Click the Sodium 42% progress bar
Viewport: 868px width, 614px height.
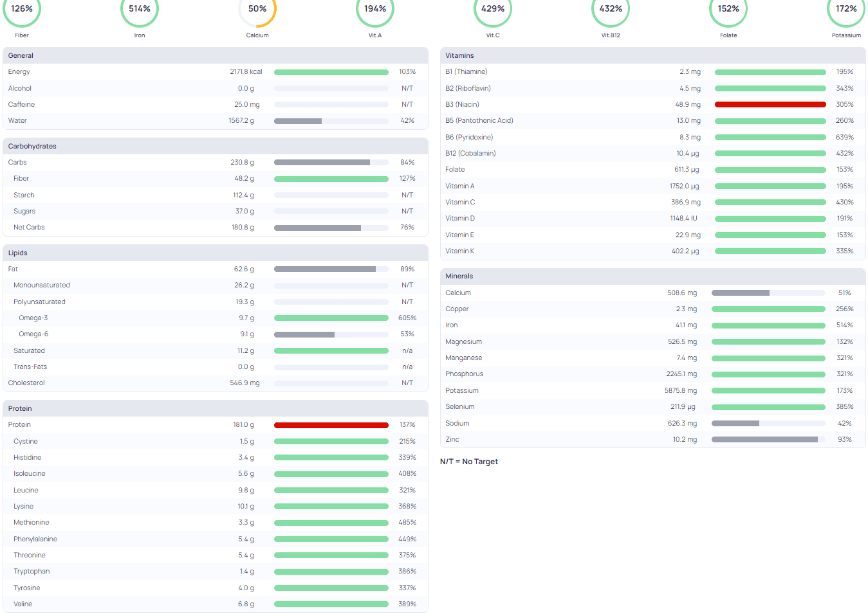(768, 424)
